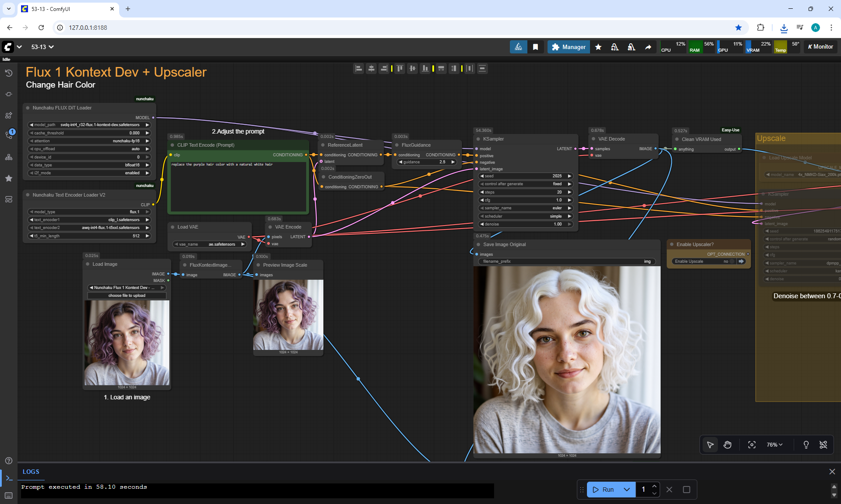Toggle Enable Upscale switch

pos(732,261)
